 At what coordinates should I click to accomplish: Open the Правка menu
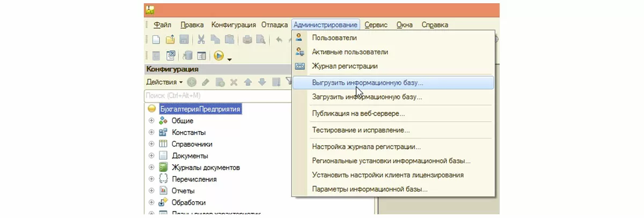tap(192, 25)
